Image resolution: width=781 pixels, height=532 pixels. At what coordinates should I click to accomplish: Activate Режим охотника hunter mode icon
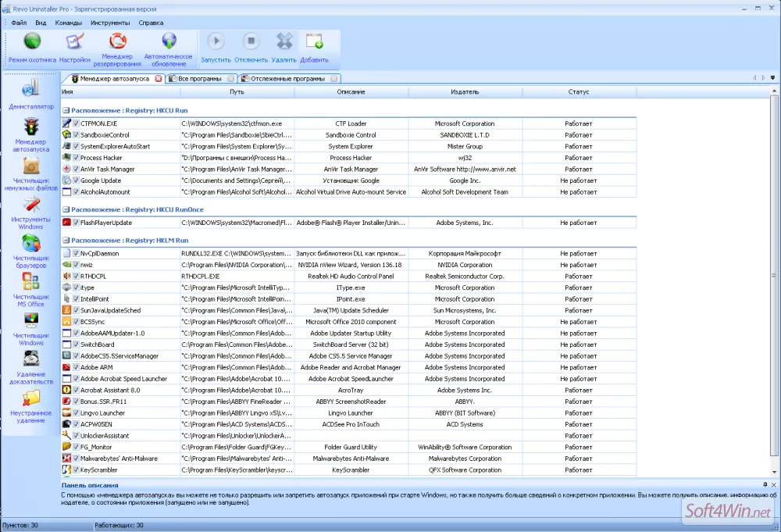tap(32, 41)
